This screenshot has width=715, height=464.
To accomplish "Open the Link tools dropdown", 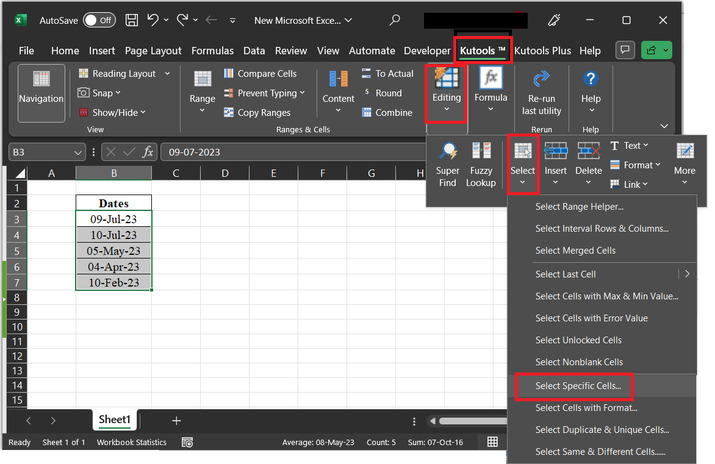I will 629,185.
